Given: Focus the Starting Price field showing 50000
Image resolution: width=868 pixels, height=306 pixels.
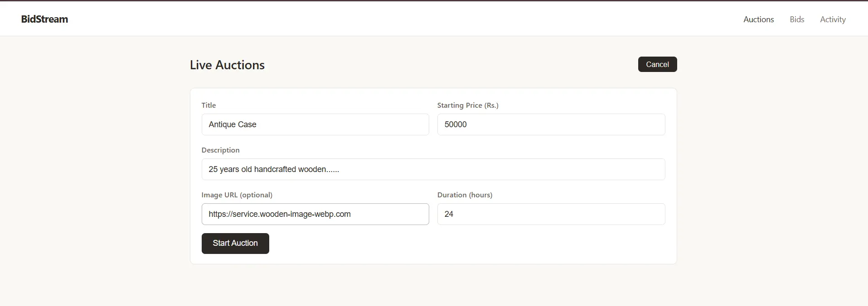Looking at the screenshot, I should pos(551,124).
